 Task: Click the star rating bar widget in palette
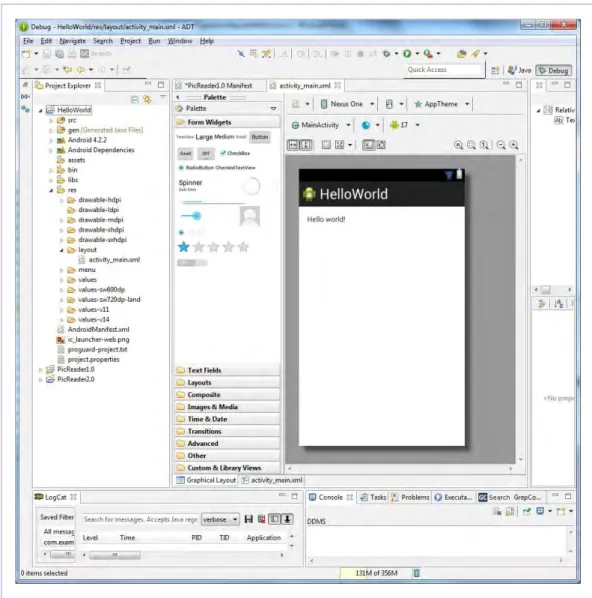coord(213,247)
